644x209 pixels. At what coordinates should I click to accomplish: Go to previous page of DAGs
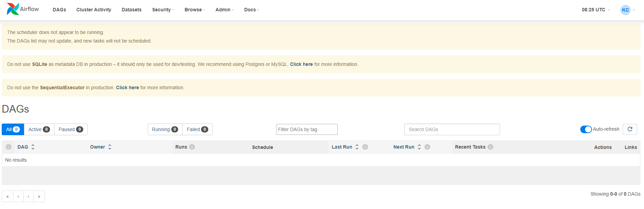18,196
